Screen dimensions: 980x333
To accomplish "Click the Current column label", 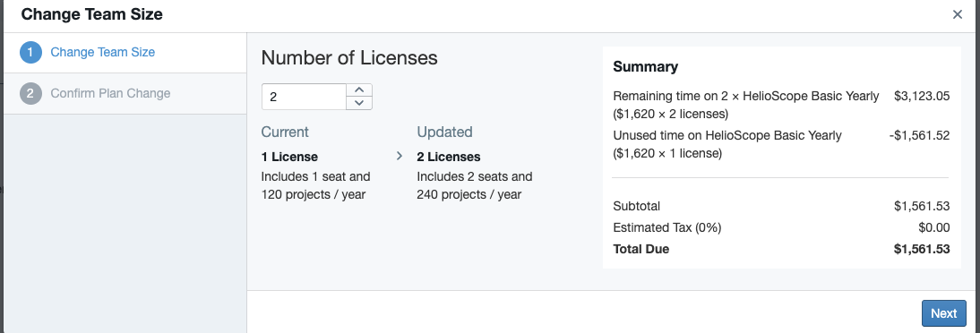I will (285, 132).
